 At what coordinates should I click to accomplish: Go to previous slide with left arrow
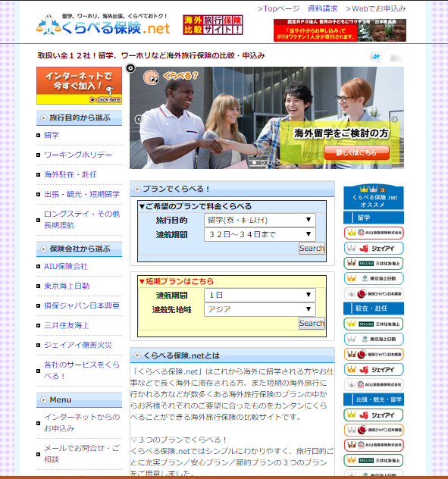[x=139, y=119]
